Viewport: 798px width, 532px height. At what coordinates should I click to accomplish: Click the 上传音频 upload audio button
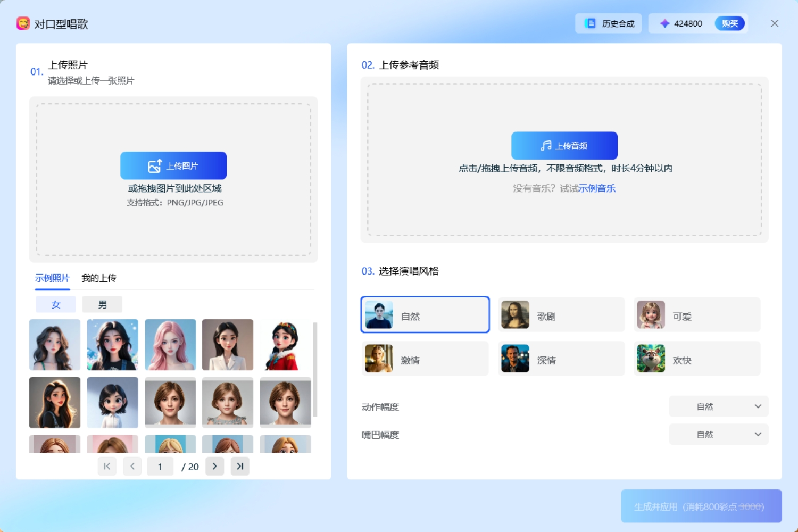click(564, 146)
